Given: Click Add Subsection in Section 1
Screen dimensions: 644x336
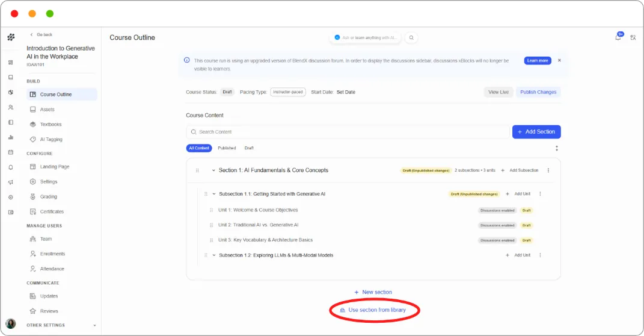Looking at the screenshot, I should (x=520, y=170).
